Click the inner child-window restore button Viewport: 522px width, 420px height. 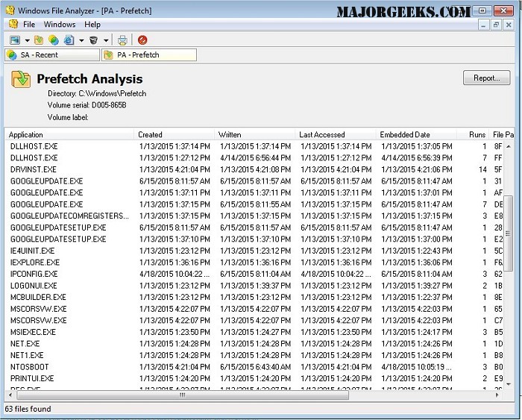[x=496, y=25]
